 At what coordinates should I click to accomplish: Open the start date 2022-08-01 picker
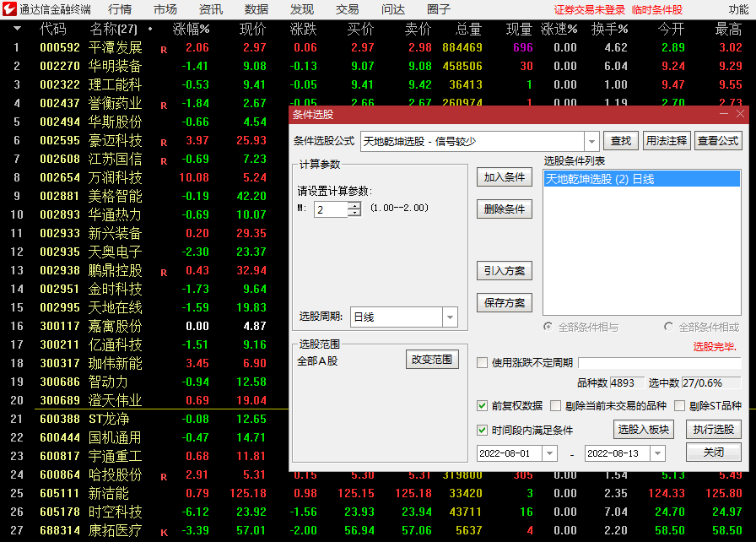(x=549, y=453)
